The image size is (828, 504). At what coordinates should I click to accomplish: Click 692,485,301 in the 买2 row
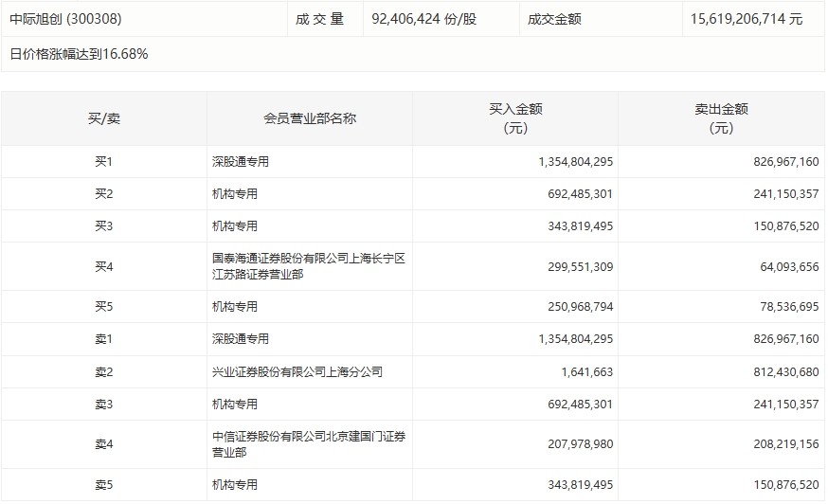(x=581, y=194)
